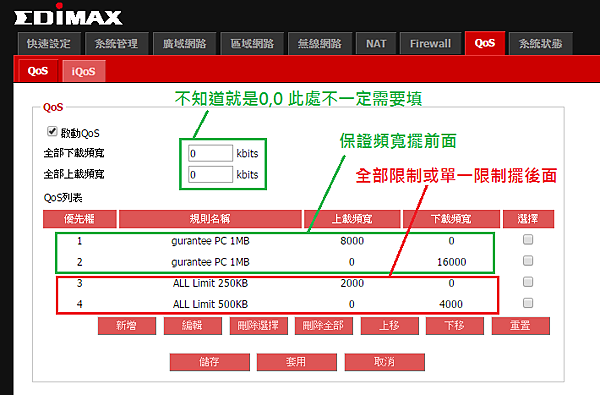Check the box for ALL Limit 500KB
This screenshot has width=600, height=395.
pyautogui.click(x=528, y=303)
